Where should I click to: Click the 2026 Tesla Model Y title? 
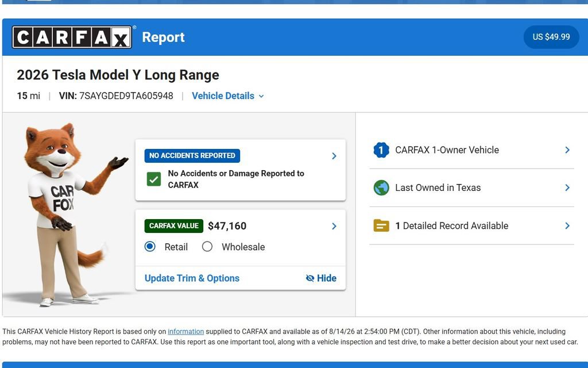118,75
